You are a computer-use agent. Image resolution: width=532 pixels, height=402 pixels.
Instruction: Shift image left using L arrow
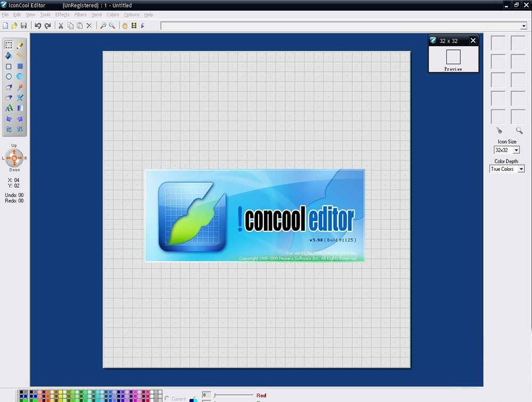pyautogui.click(x=9, y=158)
